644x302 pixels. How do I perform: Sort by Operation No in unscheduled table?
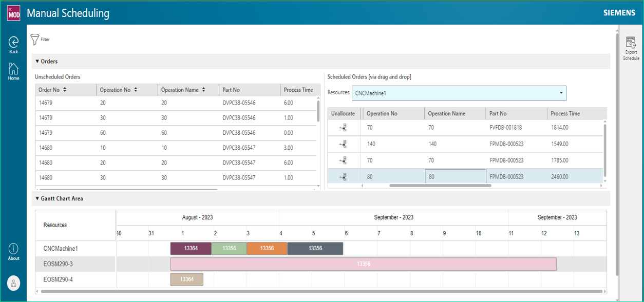pyautogui.click(x=136, y=90)
